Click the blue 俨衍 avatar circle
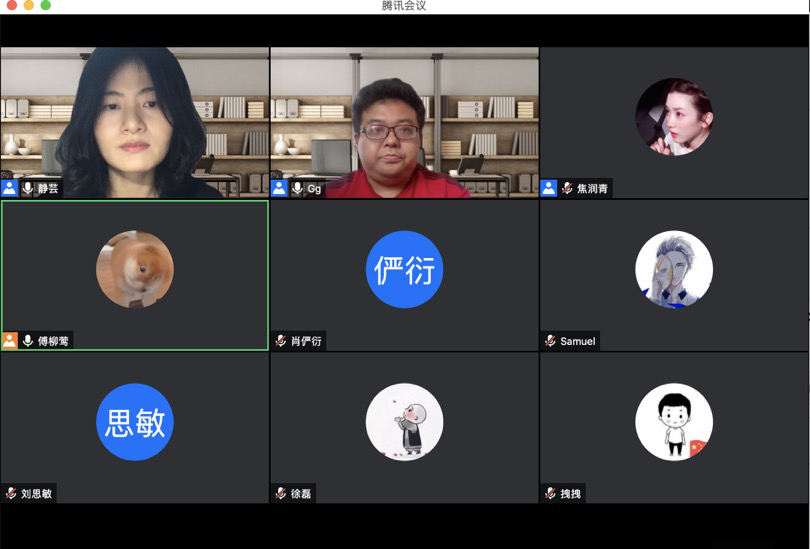The width and height of the screenshot is (810, 549). coord(404,270)
